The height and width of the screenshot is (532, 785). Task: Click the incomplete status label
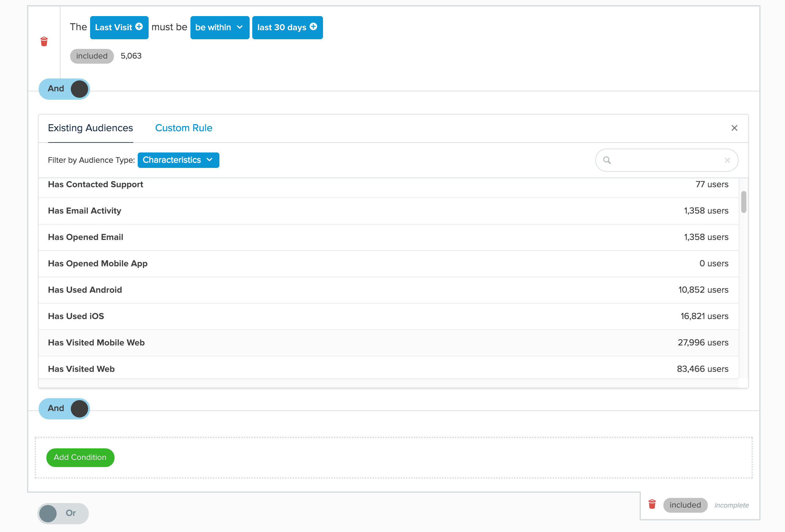731,505
